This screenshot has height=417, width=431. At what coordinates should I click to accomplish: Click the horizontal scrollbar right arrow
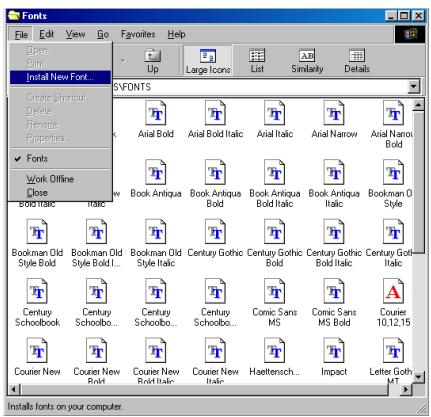click(x=406, y=389)
